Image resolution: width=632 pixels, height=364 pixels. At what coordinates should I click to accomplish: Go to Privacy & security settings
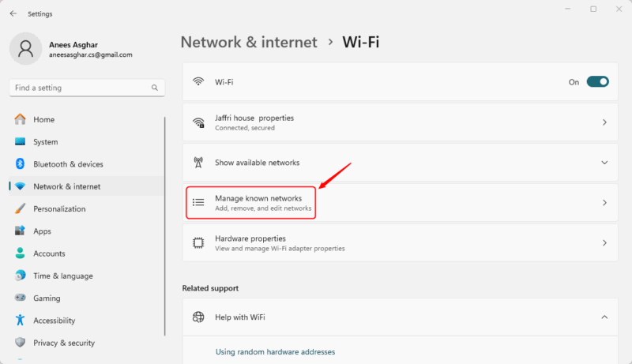click(x=63, y=343)
